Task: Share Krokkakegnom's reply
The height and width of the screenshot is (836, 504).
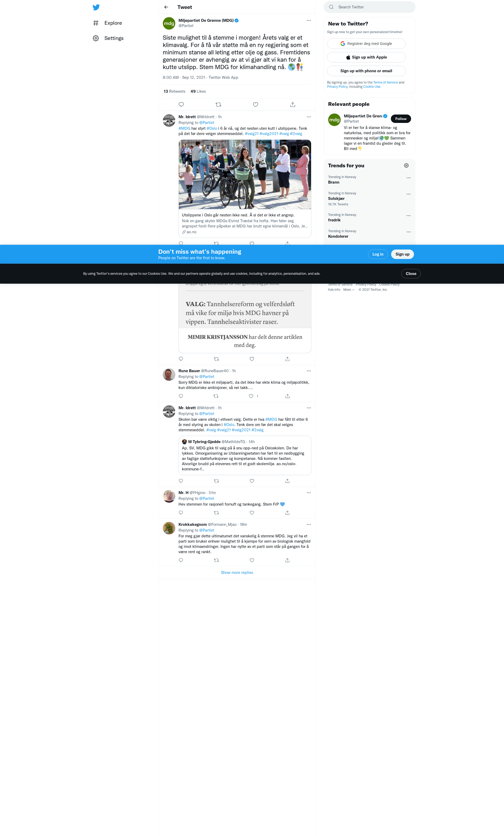Action: pyautogui.click(x=287, y=560)
